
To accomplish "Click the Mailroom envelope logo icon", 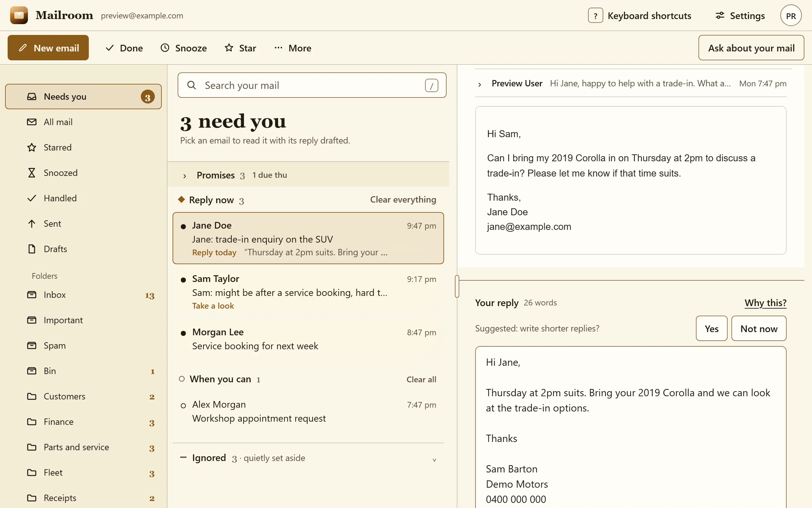I will tap(19, 15).
